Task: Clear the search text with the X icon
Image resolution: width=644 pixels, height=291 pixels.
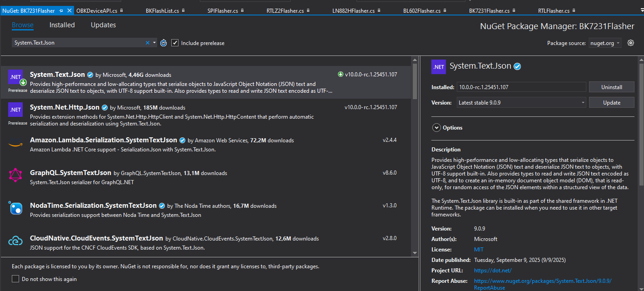Action: 148,43
